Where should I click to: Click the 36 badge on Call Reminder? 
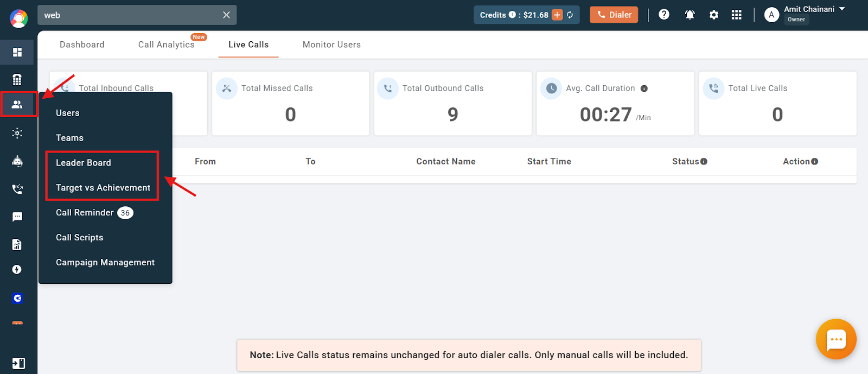125,213
